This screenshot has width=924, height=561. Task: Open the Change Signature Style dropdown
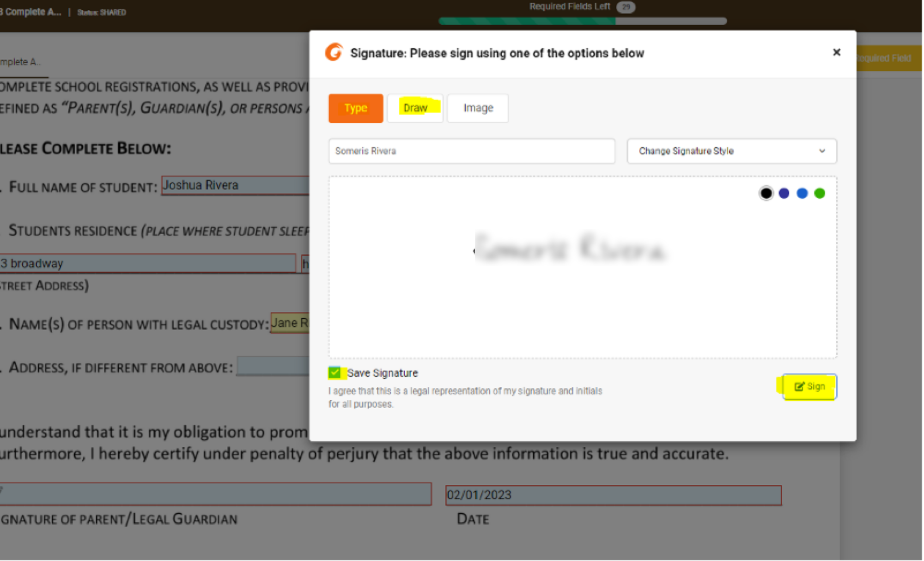point(731,151)
